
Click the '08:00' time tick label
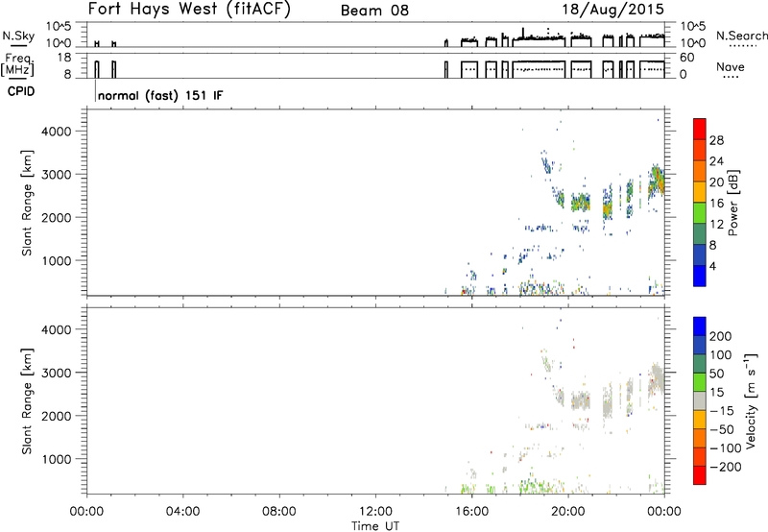coord(279,512)
